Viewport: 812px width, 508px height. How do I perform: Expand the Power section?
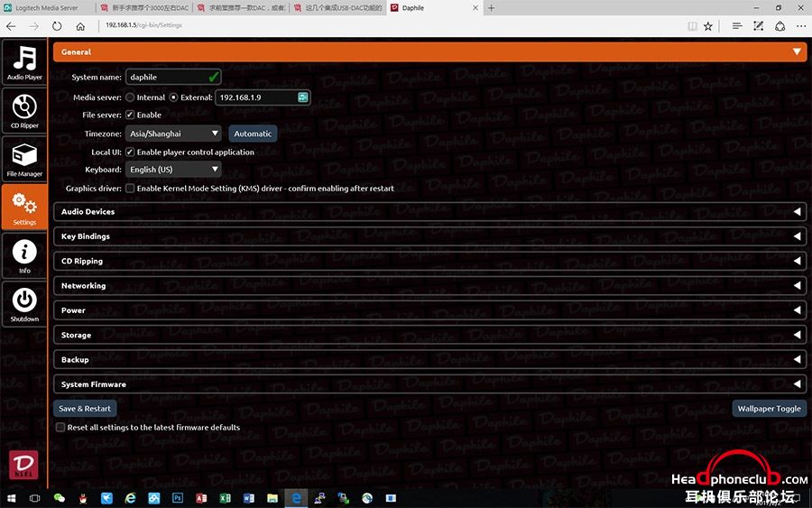click(429, 310)
